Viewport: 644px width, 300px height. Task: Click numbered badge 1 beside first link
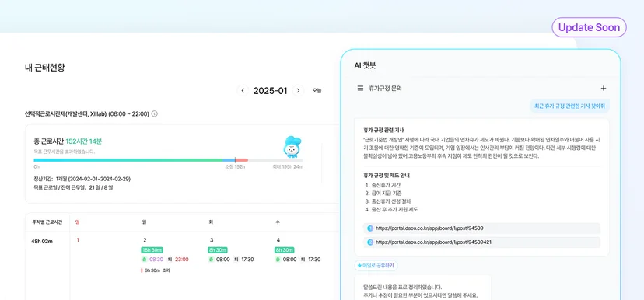point(370,228)
